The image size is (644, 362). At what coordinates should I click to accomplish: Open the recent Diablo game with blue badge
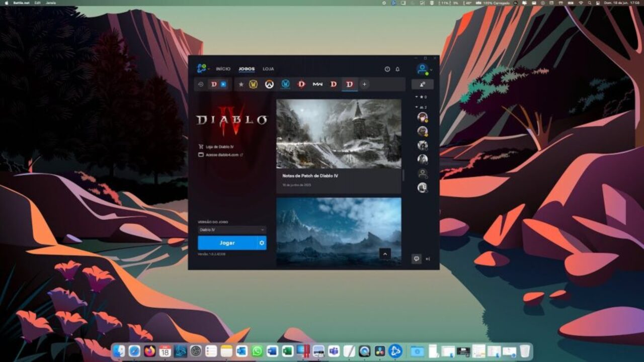[218, 84]
